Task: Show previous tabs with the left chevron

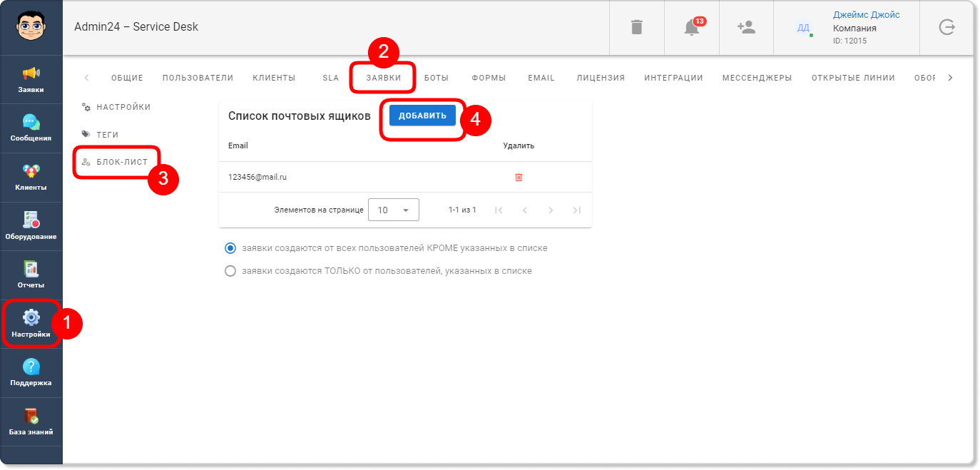Action: point(86,78)
